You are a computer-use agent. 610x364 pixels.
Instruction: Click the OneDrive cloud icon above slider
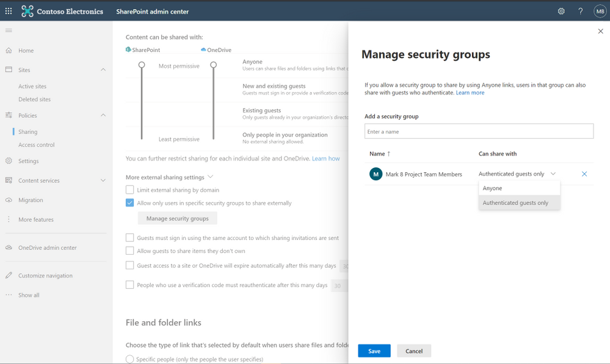tap(203, 49)
